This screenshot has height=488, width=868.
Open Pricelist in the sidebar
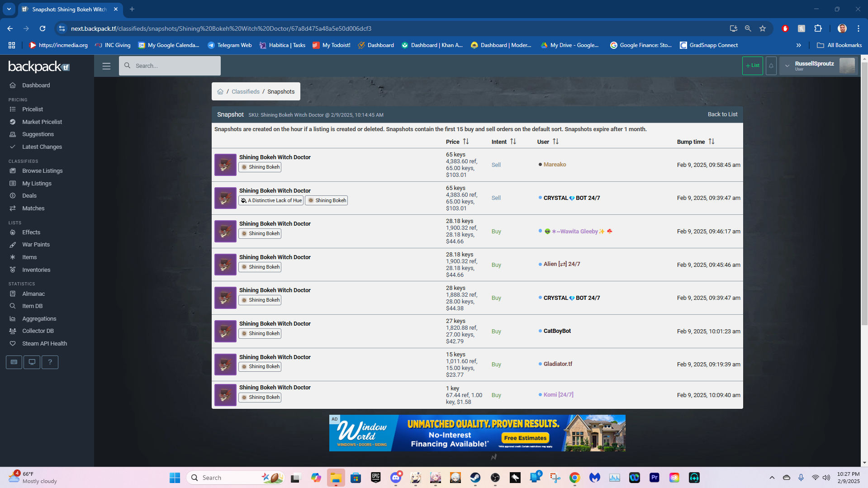33,109
